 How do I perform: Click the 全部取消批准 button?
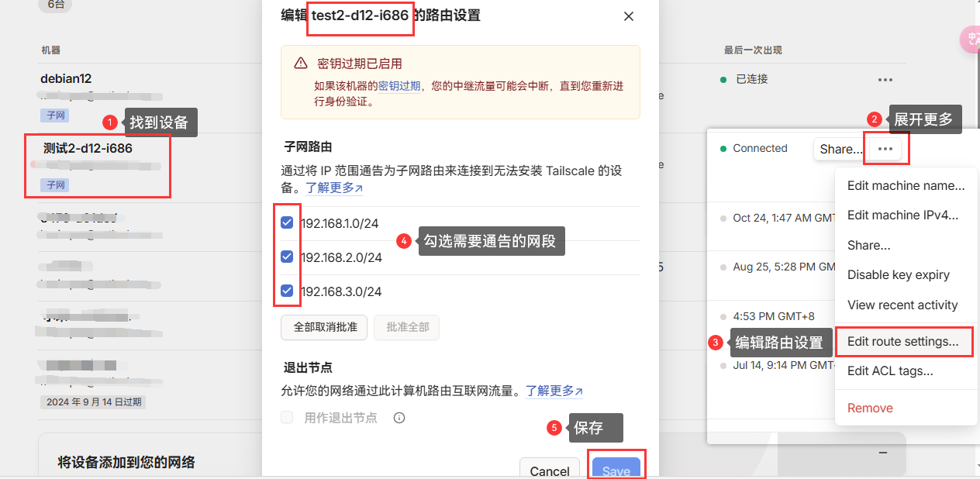(326, 327)
